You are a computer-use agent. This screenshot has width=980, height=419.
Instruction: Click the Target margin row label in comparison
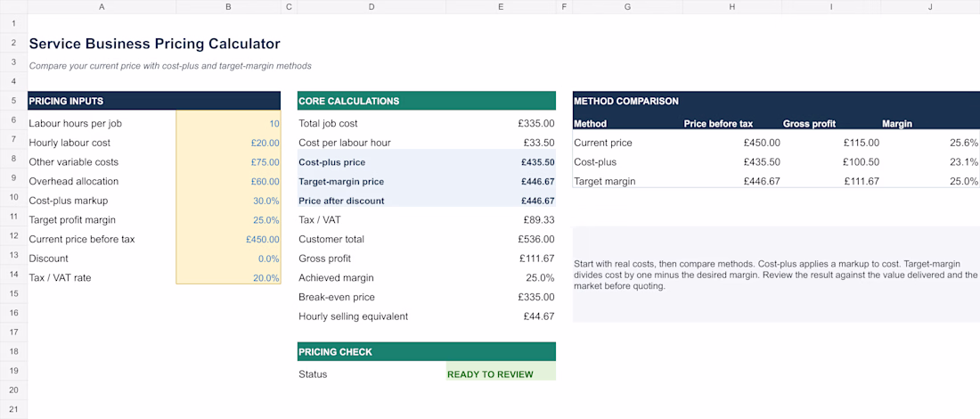coord(604,181)
